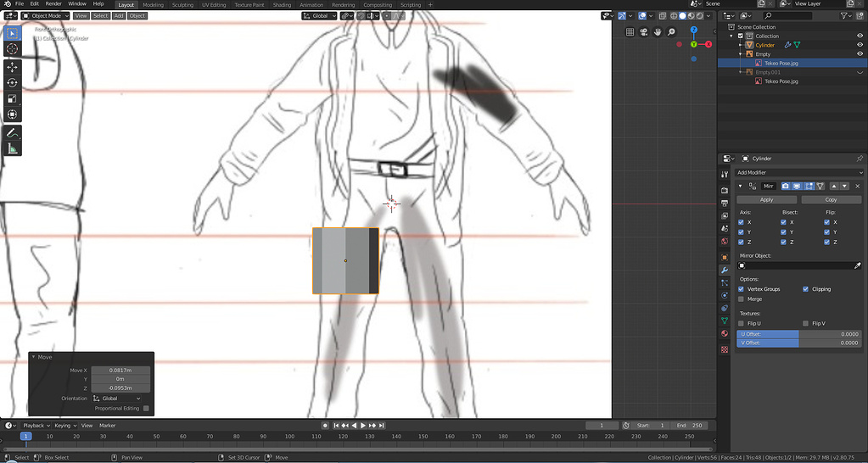
Task: Open Object Data properties tab
Action: [x=725, y=321]
